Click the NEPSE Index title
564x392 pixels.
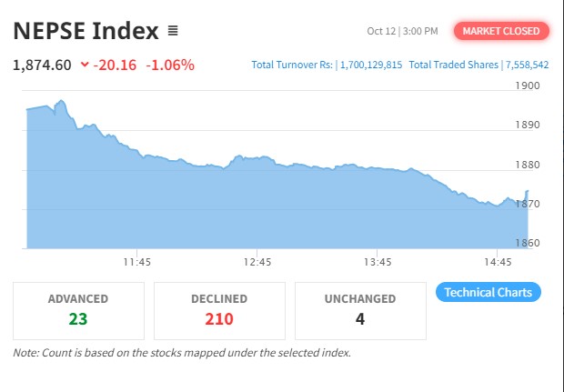point(86,30)
